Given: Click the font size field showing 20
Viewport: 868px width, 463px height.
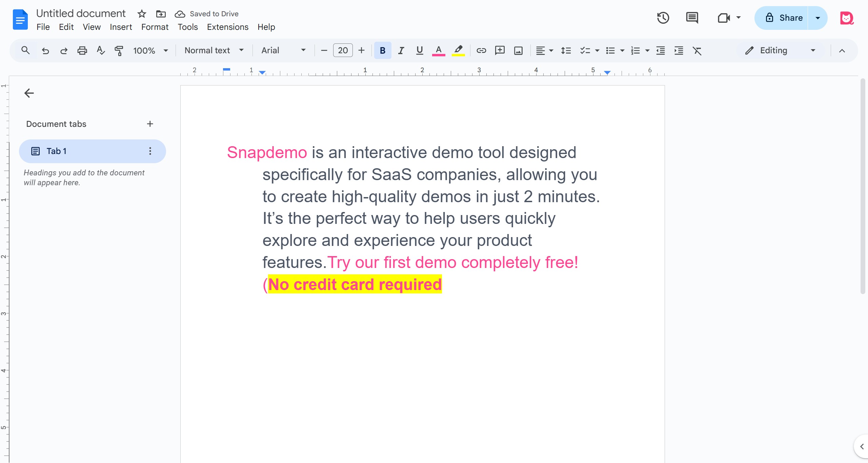Looking at the screenshot, I should tap(343, 51).
